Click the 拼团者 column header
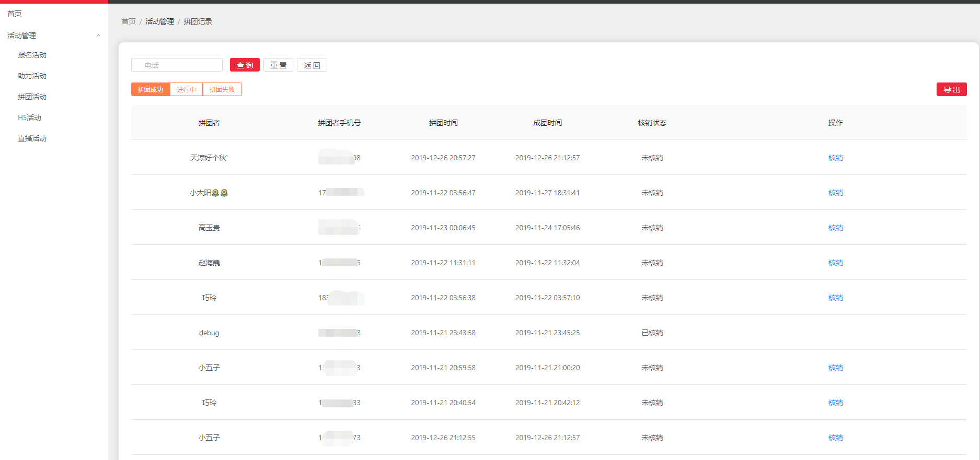Screen dimensions: 980x460 point(209,123)
